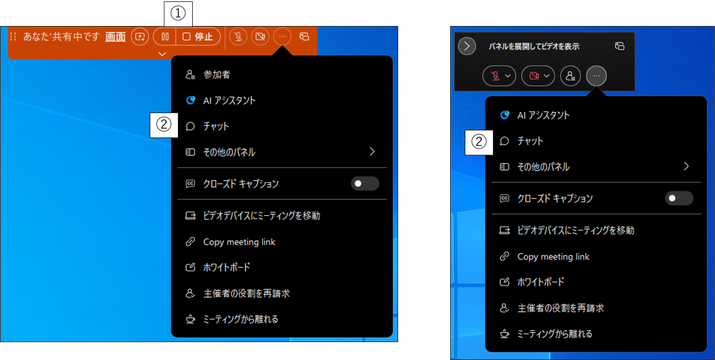The width and height of the screenshot is (715, 360).
Task: Click the more options (…) icon on the orange bar
Action: (x=283, y=37)
